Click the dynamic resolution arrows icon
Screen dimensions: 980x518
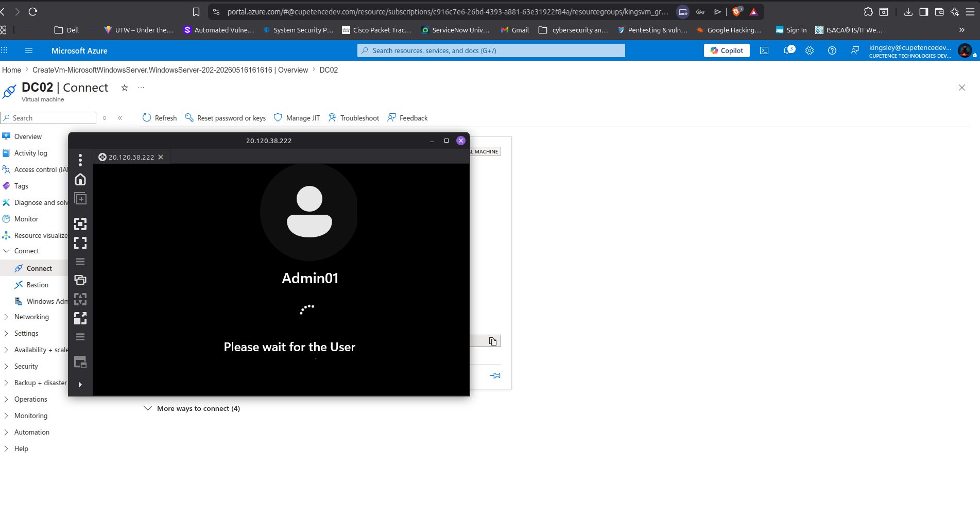pyautogui.click(x=80, y=299)
